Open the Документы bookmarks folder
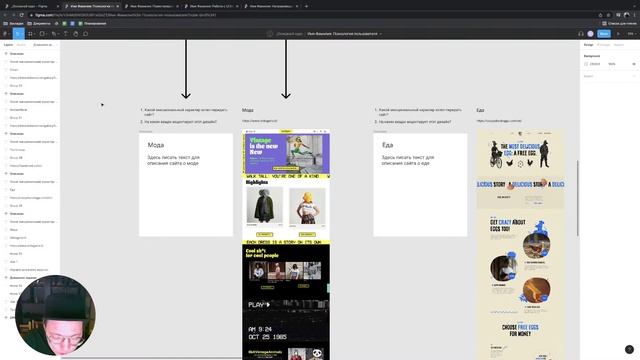 tap(39, 24)
